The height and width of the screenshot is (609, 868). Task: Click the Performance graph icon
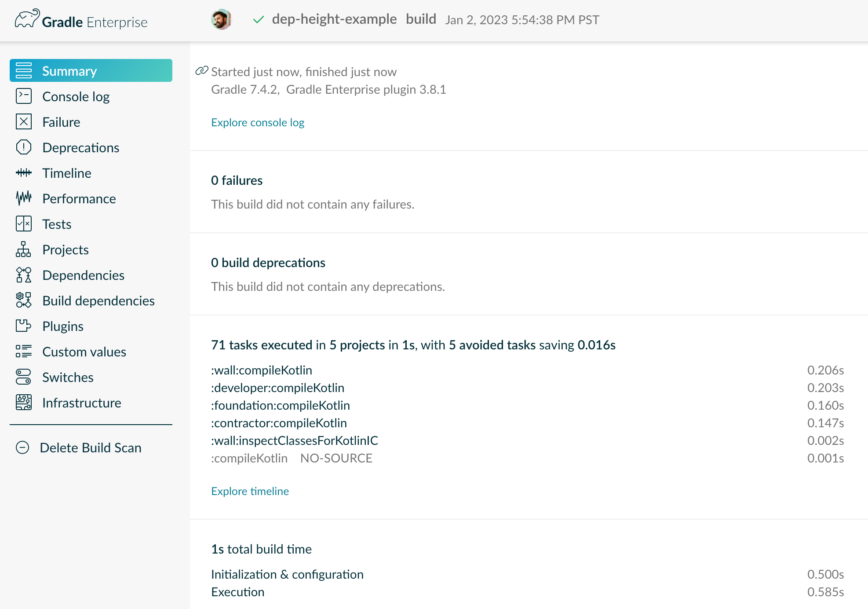(23, 198)
